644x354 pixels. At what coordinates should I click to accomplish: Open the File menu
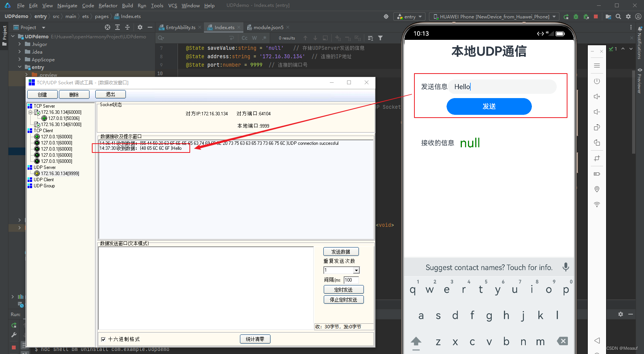pos(21,5)
